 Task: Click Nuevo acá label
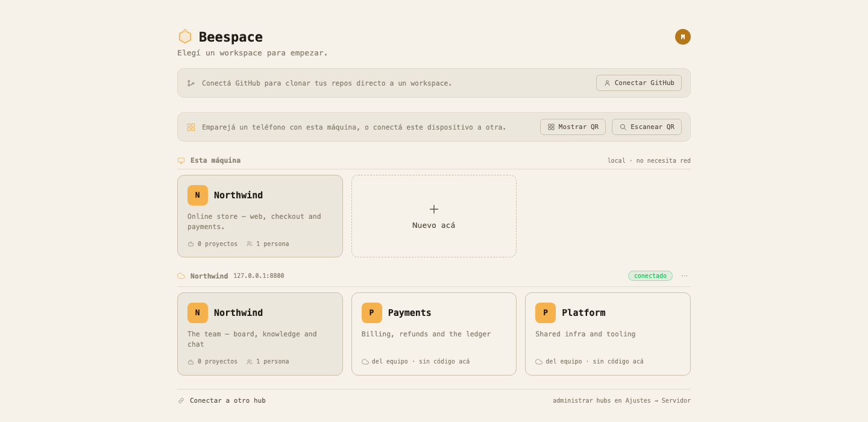click(434, 225)
